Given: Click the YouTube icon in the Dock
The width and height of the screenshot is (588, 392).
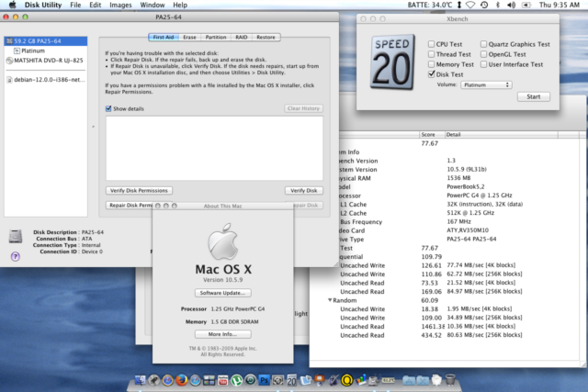Looking at the screenshot, I should pos(222,380).
